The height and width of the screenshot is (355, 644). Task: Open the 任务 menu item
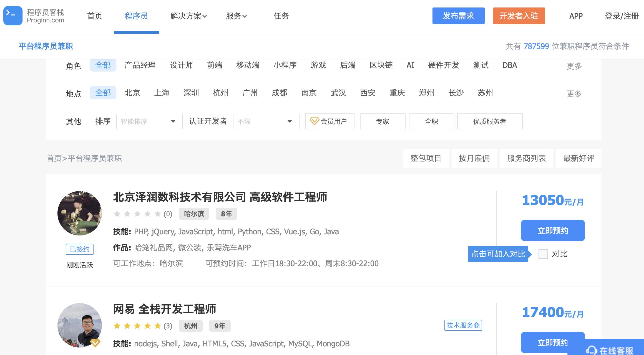point(281,16)
